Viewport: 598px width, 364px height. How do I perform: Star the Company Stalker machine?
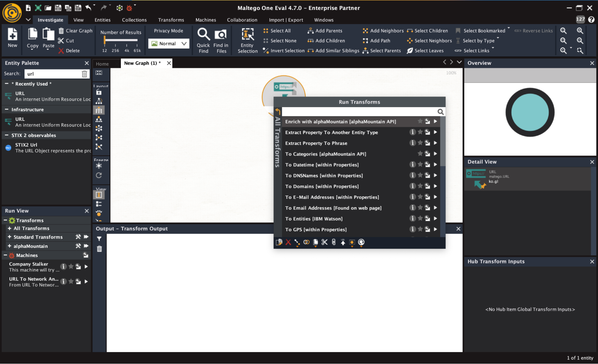click(x=71, y=266)
